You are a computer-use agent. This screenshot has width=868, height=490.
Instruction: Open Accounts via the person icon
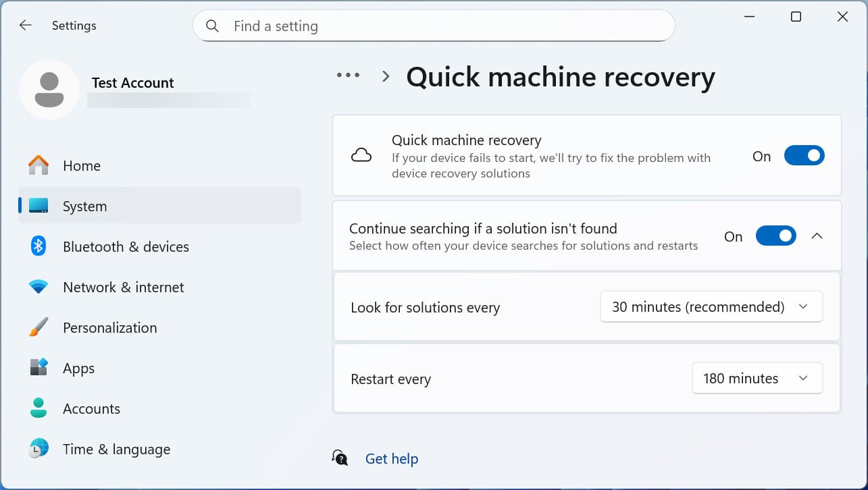tap(39, 408)
